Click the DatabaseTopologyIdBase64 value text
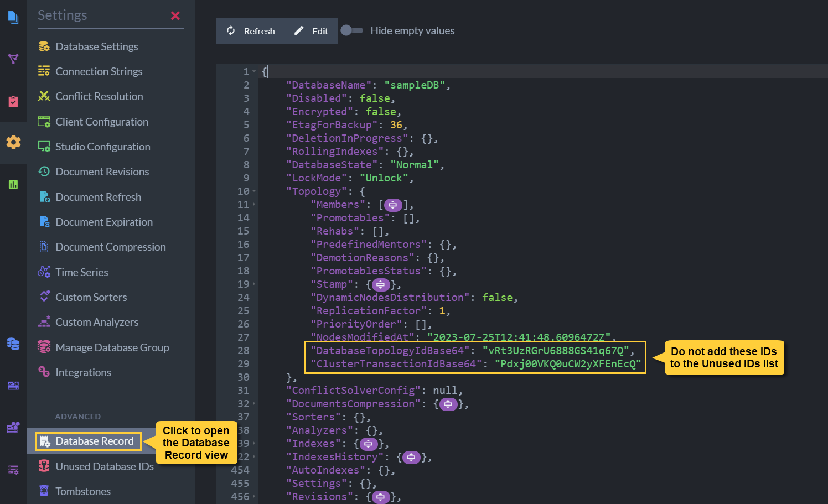828x504 pixels. coord(556,351)
